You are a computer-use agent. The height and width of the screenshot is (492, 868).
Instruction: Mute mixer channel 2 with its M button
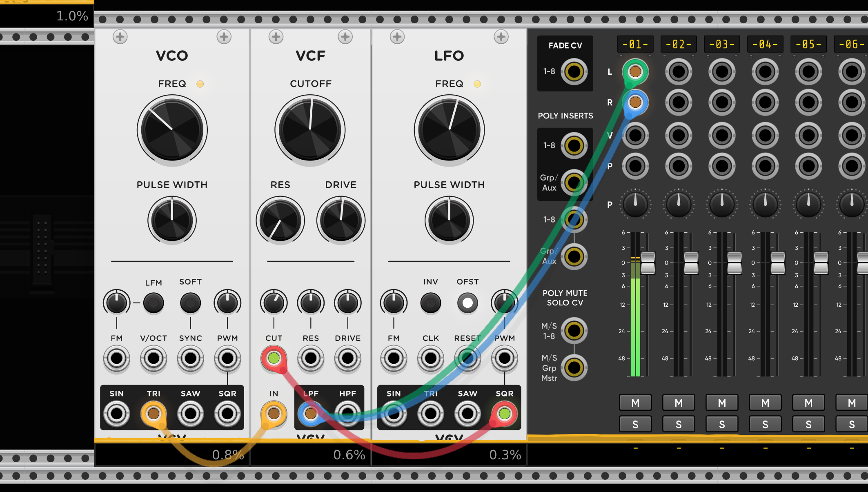(x=678, y=403)
